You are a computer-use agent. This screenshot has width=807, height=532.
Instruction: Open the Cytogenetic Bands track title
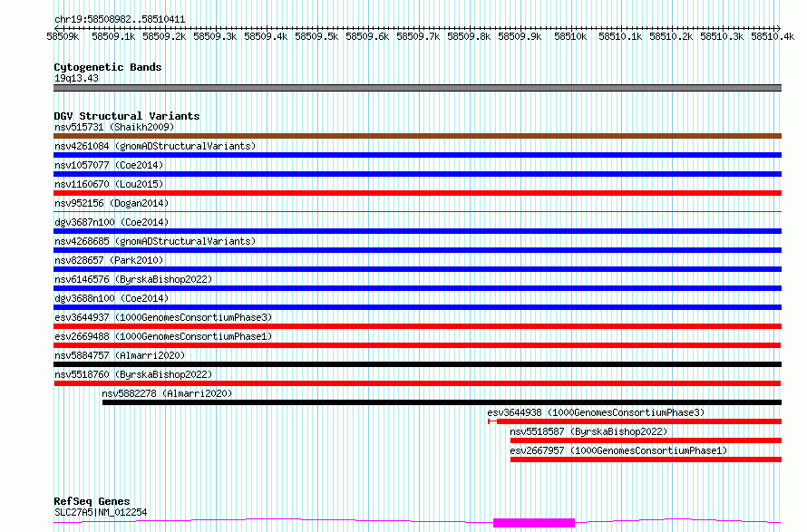tap(108, 67)
